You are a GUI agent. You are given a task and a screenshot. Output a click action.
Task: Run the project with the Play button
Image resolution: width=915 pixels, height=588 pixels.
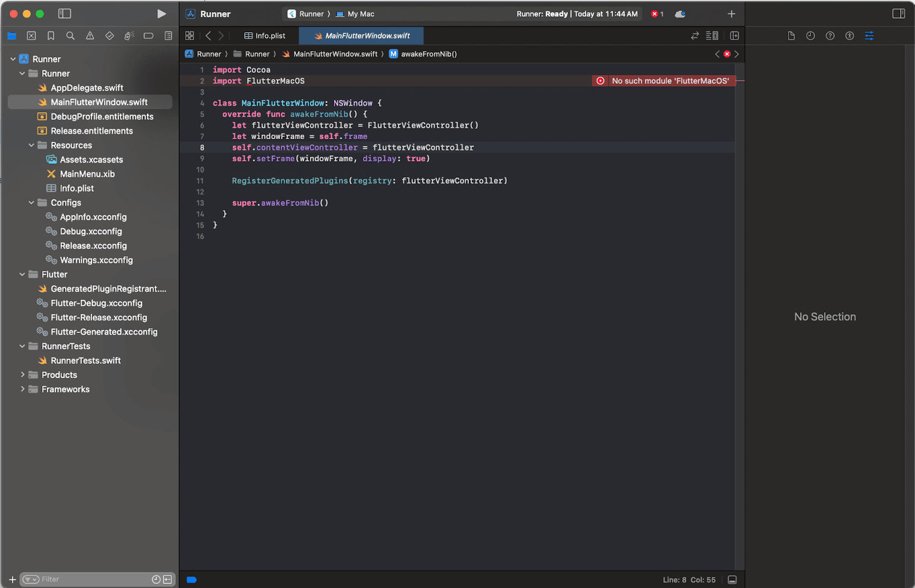tap(161, 14)
